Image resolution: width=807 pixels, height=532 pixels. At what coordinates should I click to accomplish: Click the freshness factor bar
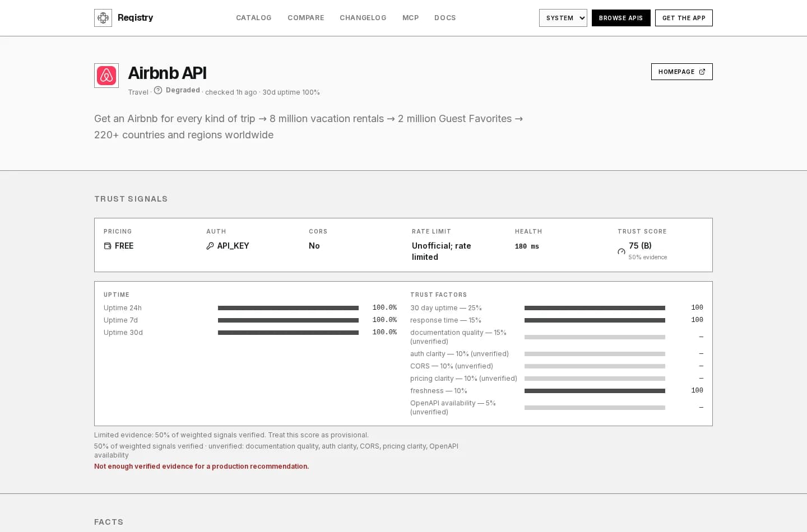tap(595, 391)
